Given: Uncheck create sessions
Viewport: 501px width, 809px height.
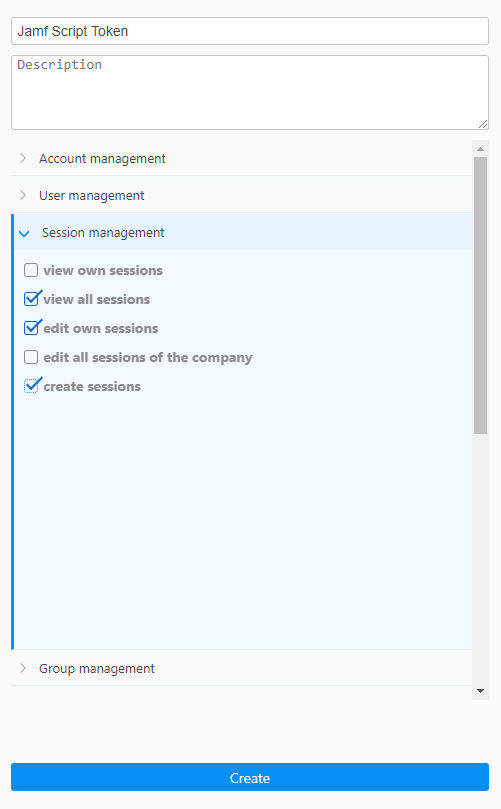Looking at the screenshot, I should 31,385.
